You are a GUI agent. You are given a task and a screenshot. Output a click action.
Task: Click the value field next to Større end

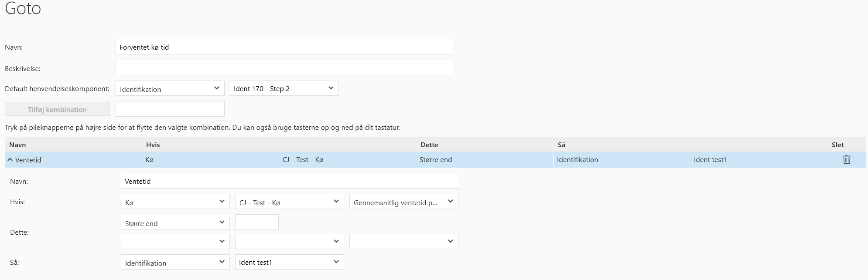click(x=256, y=223)
